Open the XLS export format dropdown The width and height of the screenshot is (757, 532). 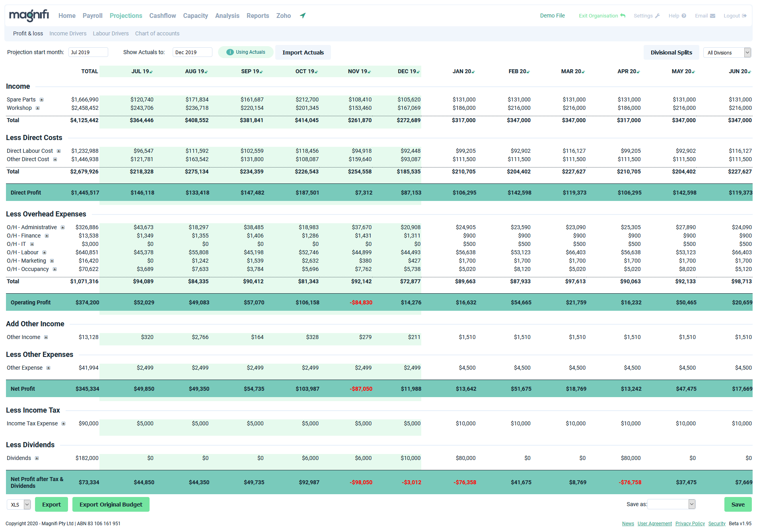click(x=19, y=505)
